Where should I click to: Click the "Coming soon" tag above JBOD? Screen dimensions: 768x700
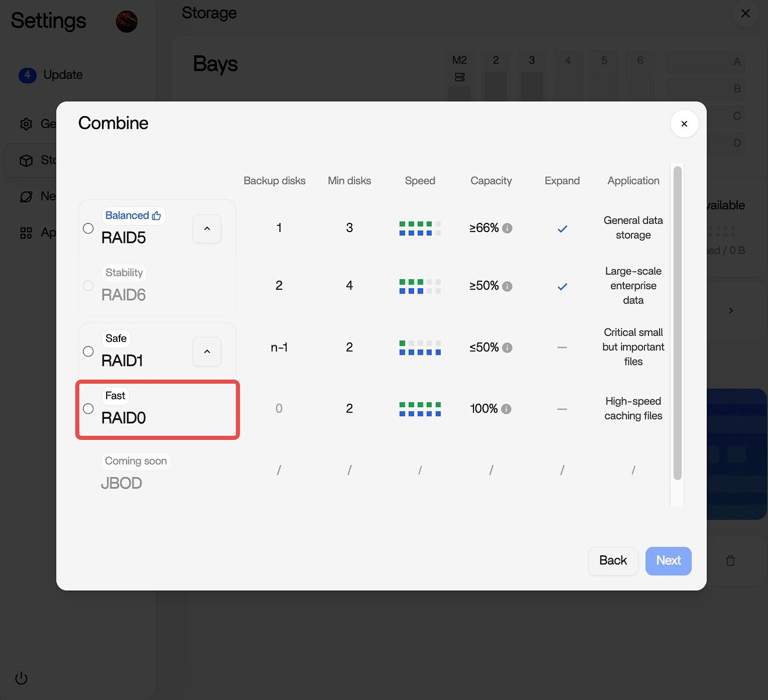136,461
